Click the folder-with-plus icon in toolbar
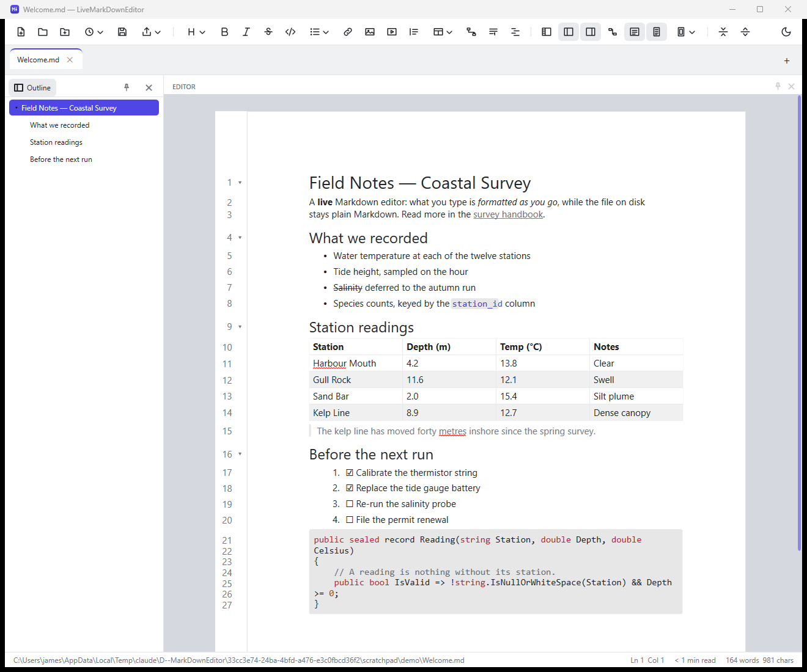The image size is (807, 672). pyautogui.click(x=65, y=32)
